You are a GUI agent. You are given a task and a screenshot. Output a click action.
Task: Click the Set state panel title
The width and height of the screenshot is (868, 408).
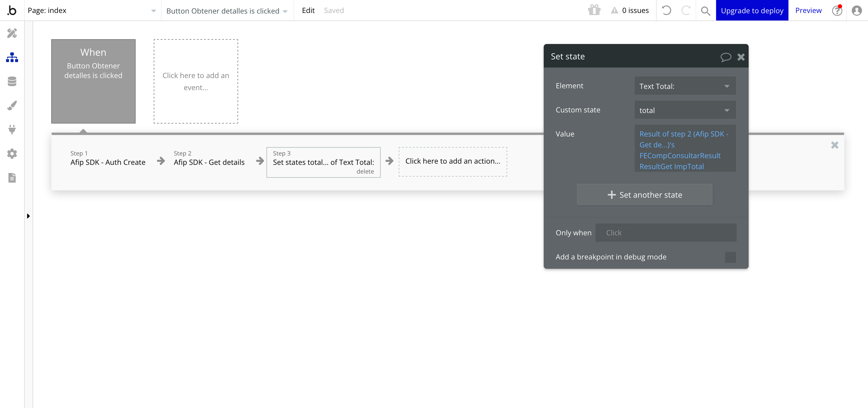(x=568, y=56)
